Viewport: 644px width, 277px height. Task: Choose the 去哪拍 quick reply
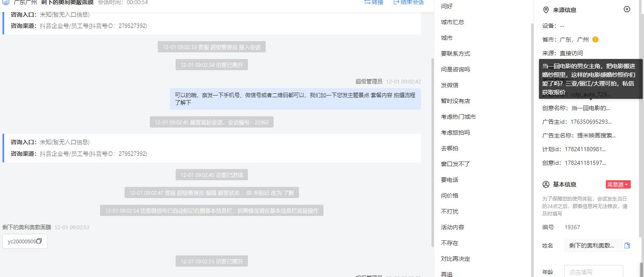click(x=450, y=148)
